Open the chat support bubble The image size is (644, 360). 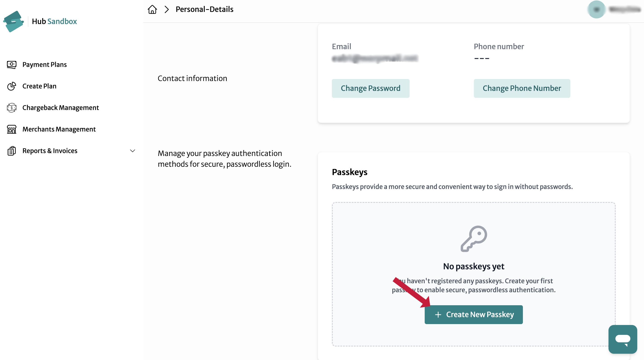click(x=622, y=339)
